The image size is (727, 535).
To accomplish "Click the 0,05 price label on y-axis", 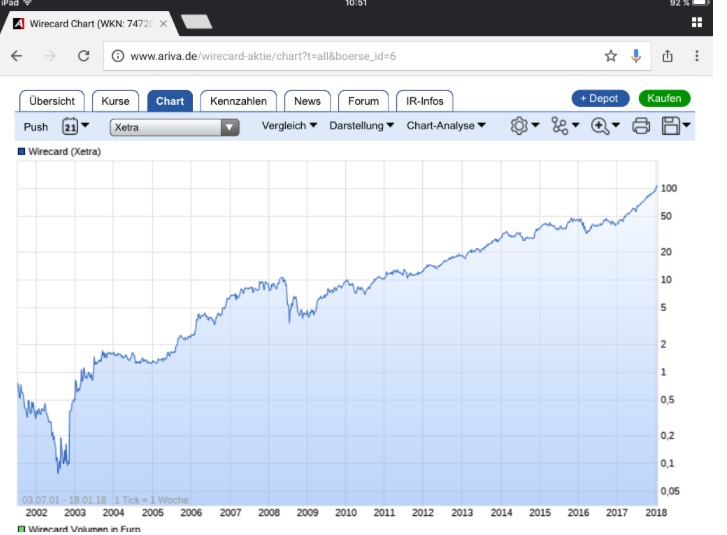I will pos(670,491).
